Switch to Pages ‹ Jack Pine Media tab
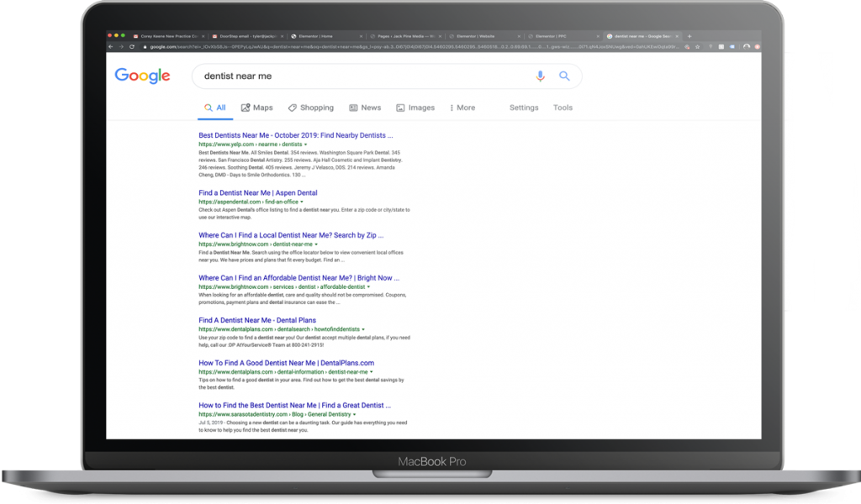The image size is (861, 504). click(x=404, y=36)
